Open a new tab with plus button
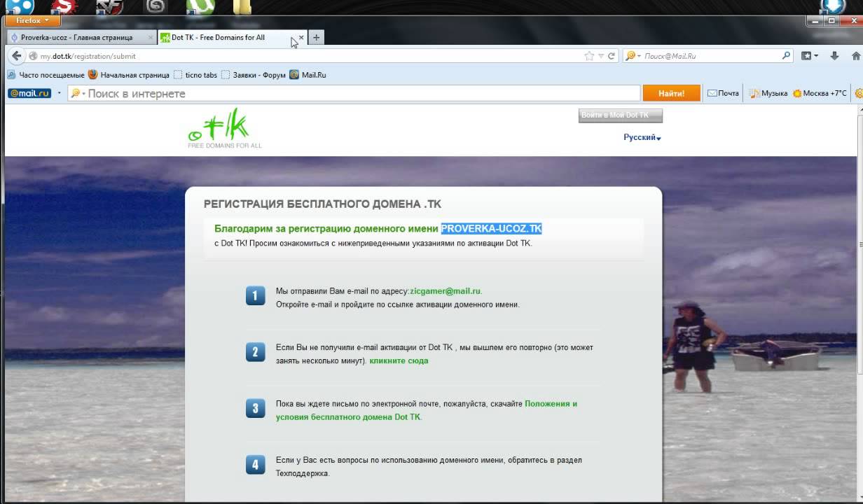 tap(316, 38)
